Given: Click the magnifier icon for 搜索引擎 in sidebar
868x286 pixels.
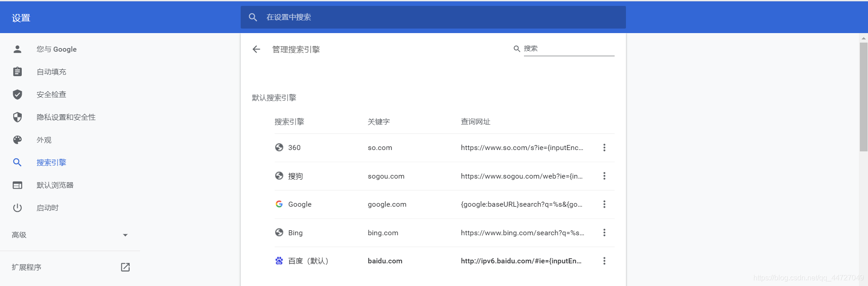Looking at the screenshot, I should point(17,162).
